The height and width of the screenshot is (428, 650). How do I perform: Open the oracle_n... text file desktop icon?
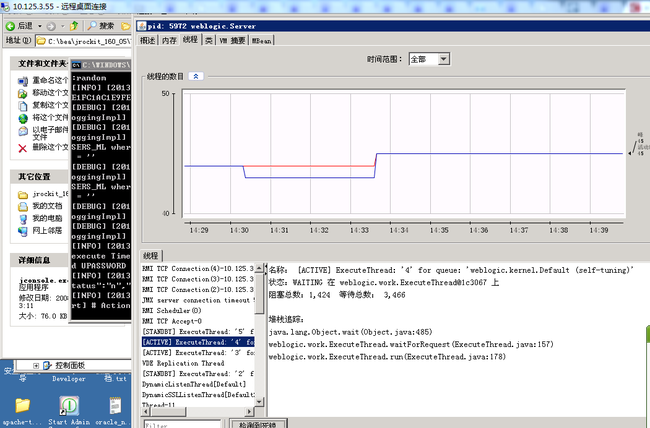(115, 405)
